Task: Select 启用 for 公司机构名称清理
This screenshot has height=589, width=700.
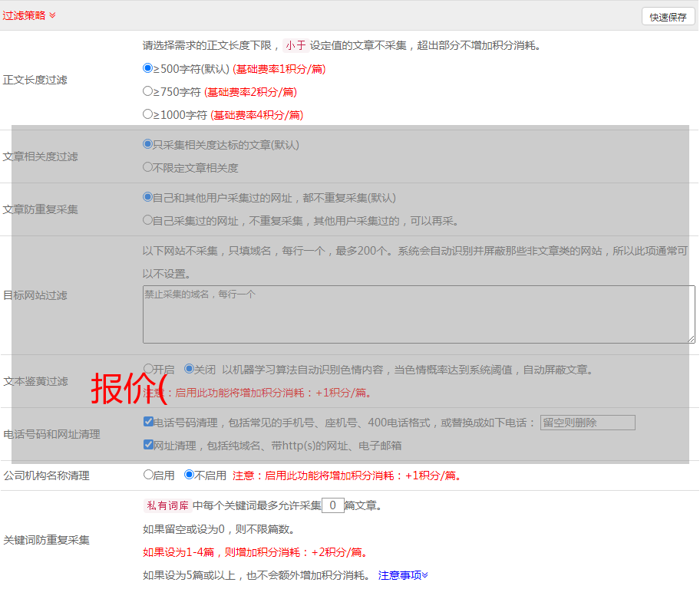Action: point(149,475)
